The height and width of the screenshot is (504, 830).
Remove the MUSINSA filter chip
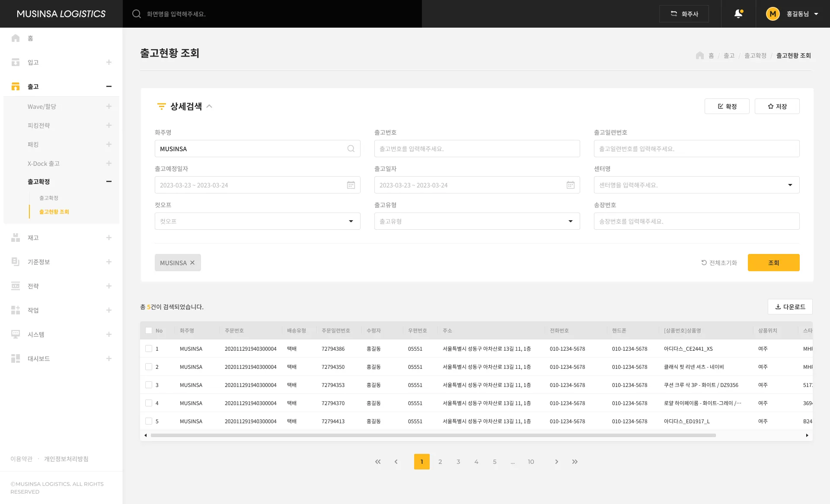click(x=192, y=263)
